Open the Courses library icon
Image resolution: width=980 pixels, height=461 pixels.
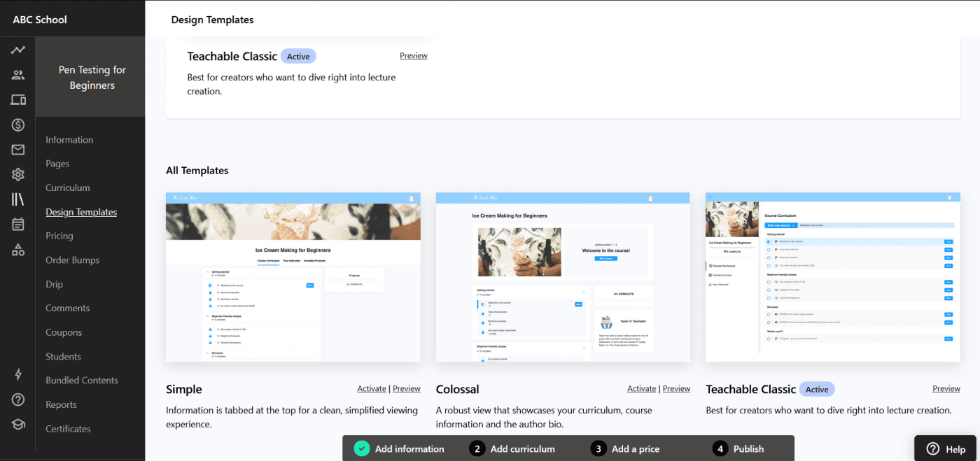pos(18,199)
